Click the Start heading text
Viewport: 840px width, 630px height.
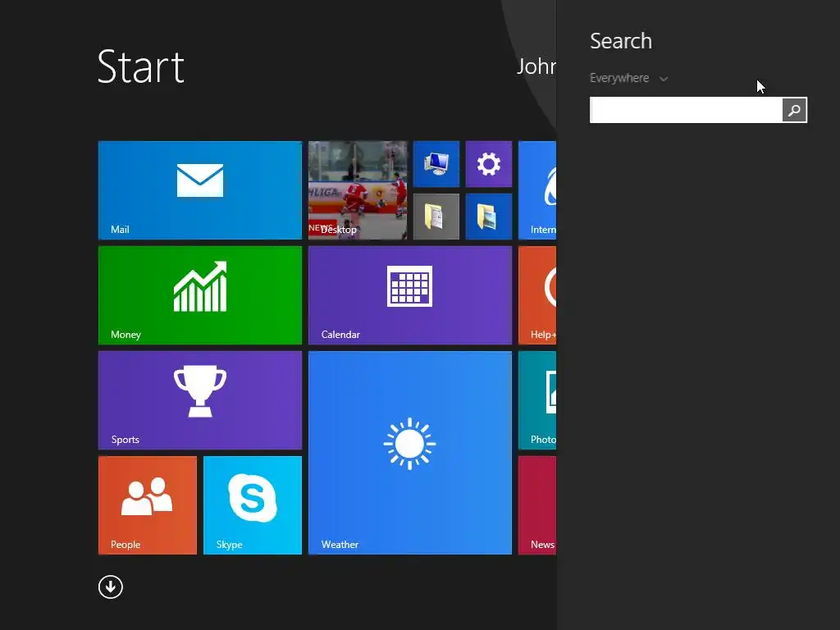(x=141, y=67)
